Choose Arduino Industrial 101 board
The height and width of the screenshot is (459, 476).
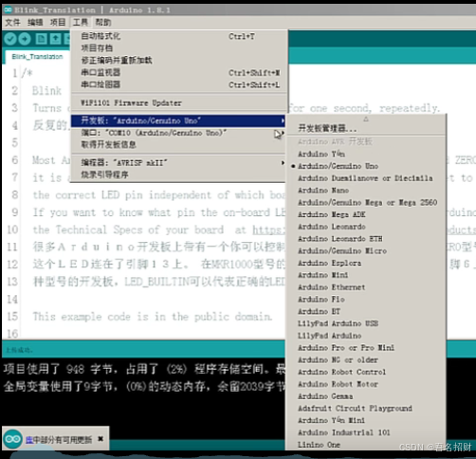[366, 432]
